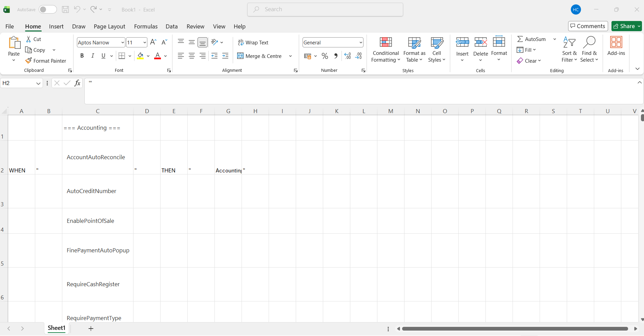
Task: Expand the font name dropdown
Action: coord(123,42)
